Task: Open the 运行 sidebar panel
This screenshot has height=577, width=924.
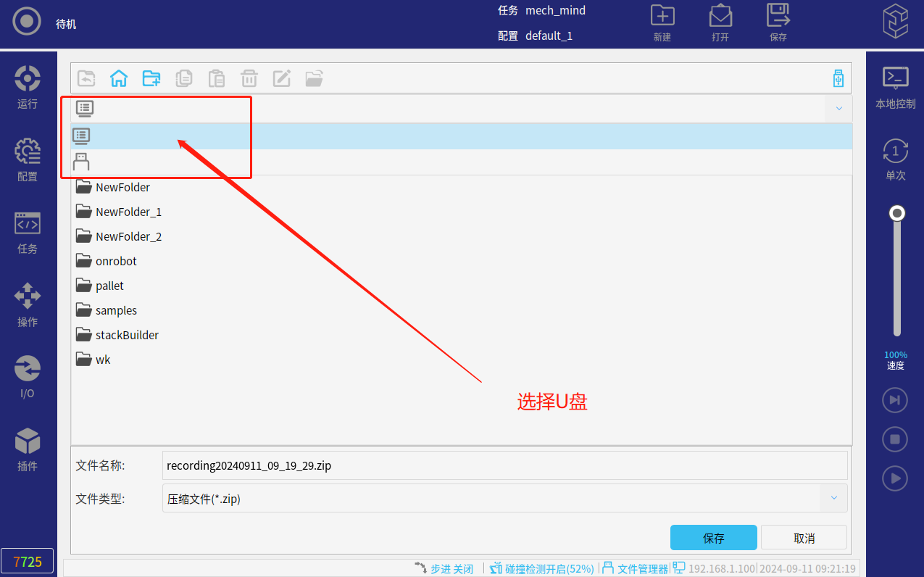Action: click(x=28, y=87)
